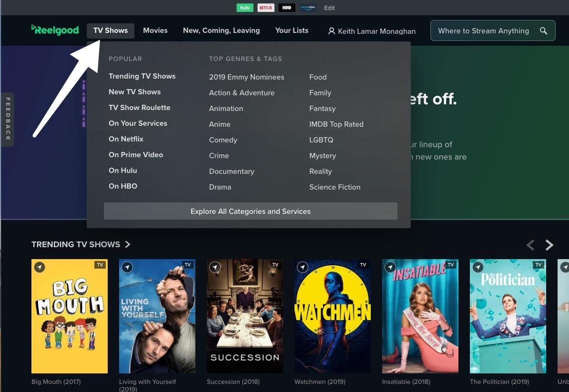
Task: Open Crime genre
Action: [x=219, y=156]
